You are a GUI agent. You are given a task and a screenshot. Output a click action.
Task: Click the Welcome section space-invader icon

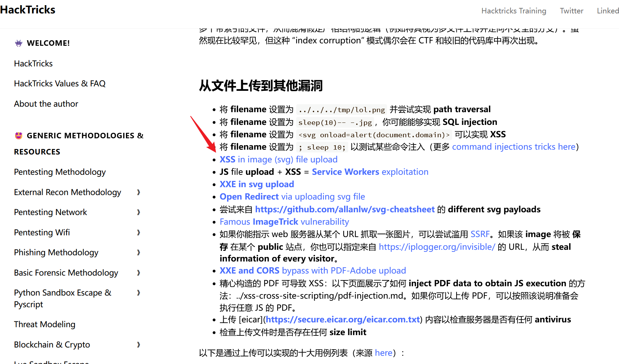coord(19,43)
